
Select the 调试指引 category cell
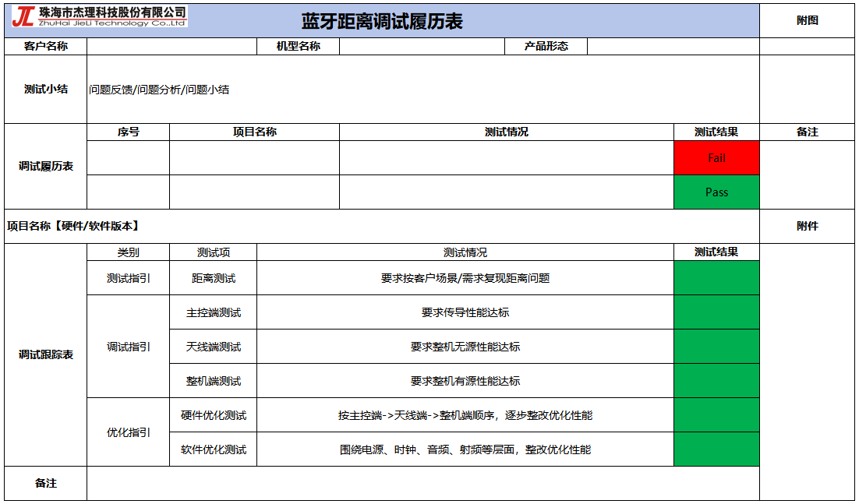pyautogui.click(x=128, y=347)
